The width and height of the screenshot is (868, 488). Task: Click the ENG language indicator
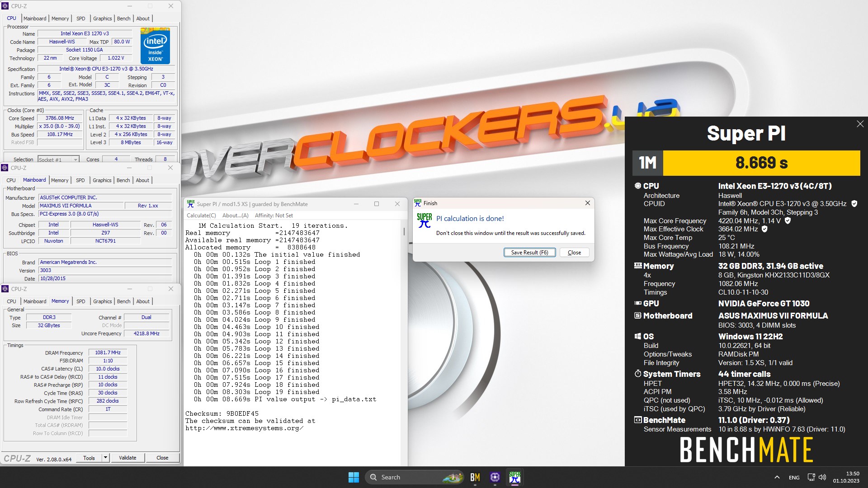coord(794,477)
